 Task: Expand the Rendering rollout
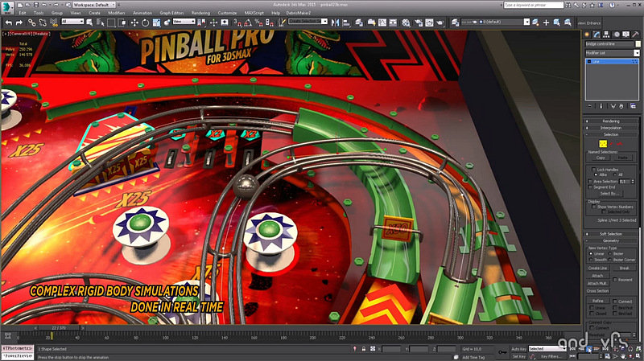click(x=611, y=121)
